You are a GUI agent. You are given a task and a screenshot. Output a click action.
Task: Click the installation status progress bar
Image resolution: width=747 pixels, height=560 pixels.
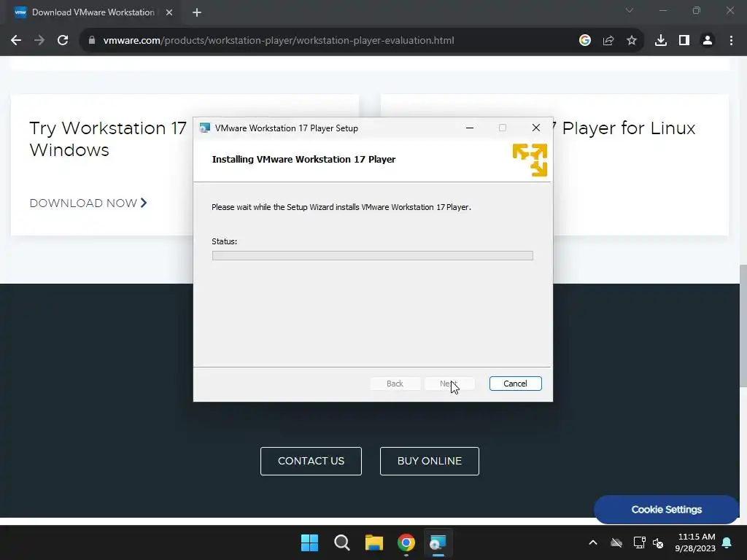(372, 256)
